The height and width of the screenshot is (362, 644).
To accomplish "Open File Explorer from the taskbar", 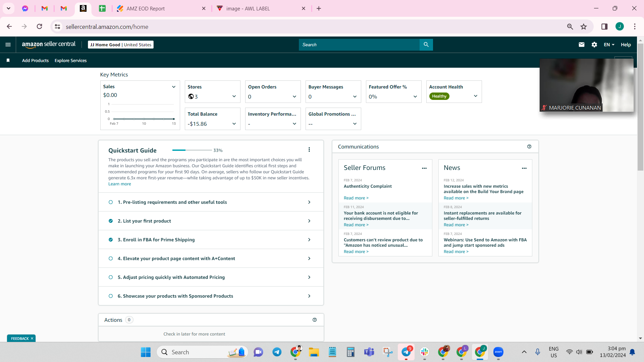I will 314,352.
